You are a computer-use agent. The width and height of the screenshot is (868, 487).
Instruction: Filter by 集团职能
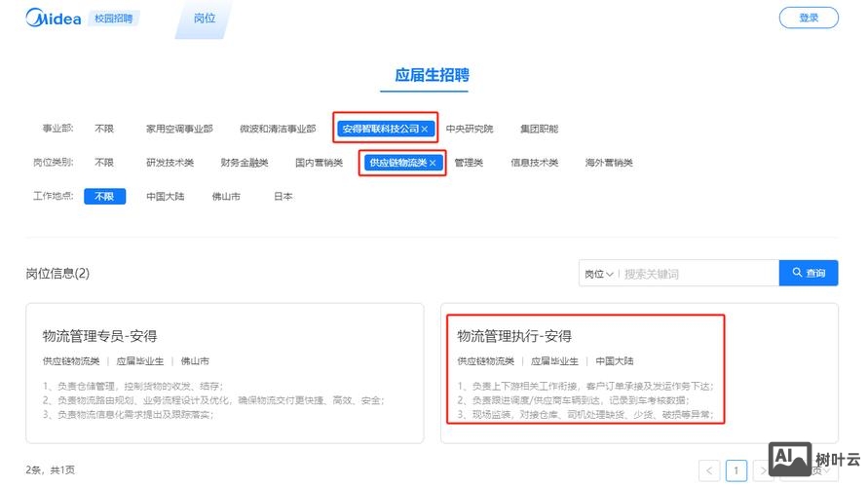[539, 129]
